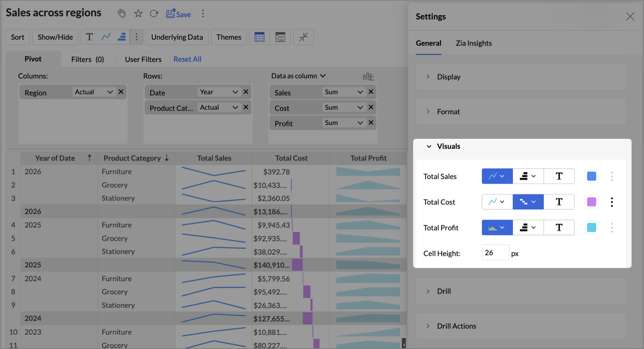Remove the Region column field
Viewport: 644px width, 349px height.
pyautogui.click(x=121, y=92)
